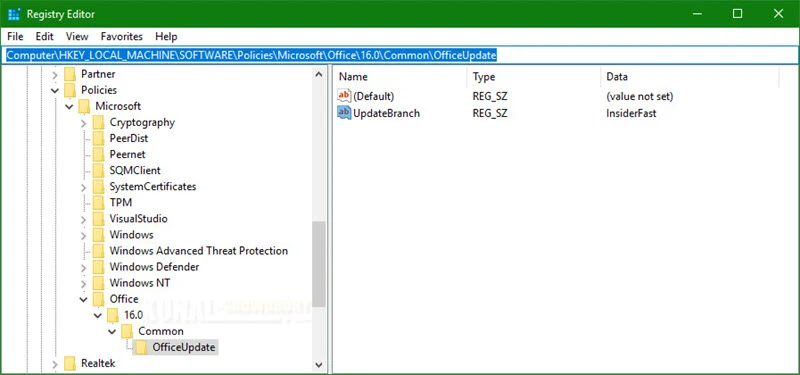Click the tree pane scroll up arrow

319,74
